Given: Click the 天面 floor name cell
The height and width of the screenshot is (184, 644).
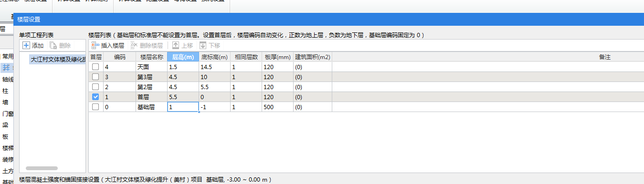Looking at the screenshot, I should coord(151,67).
